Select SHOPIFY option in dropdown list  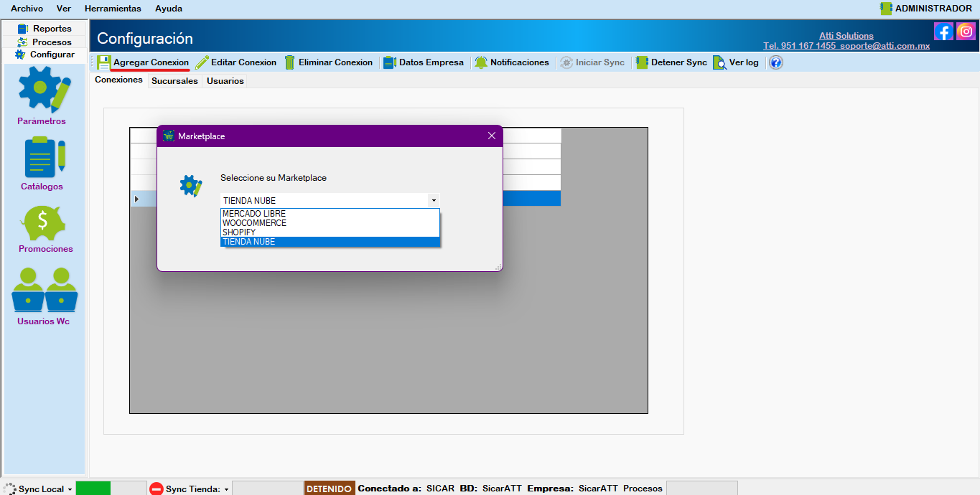coord(239,232)
